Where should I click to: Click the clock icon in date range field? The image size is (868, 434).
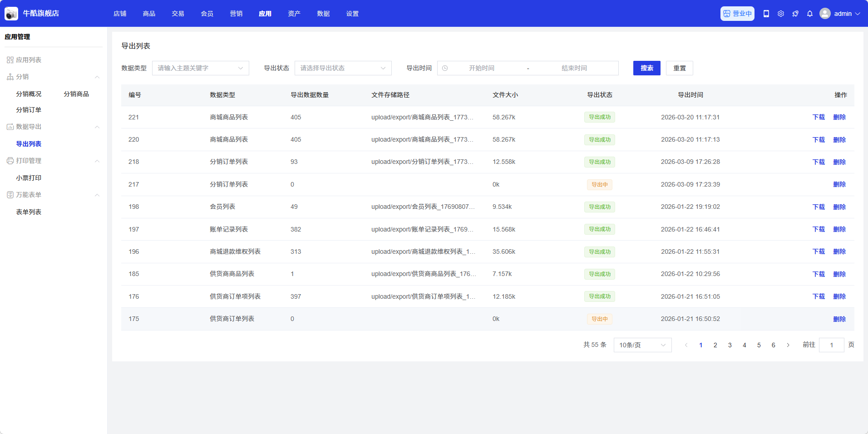point(445,68)
